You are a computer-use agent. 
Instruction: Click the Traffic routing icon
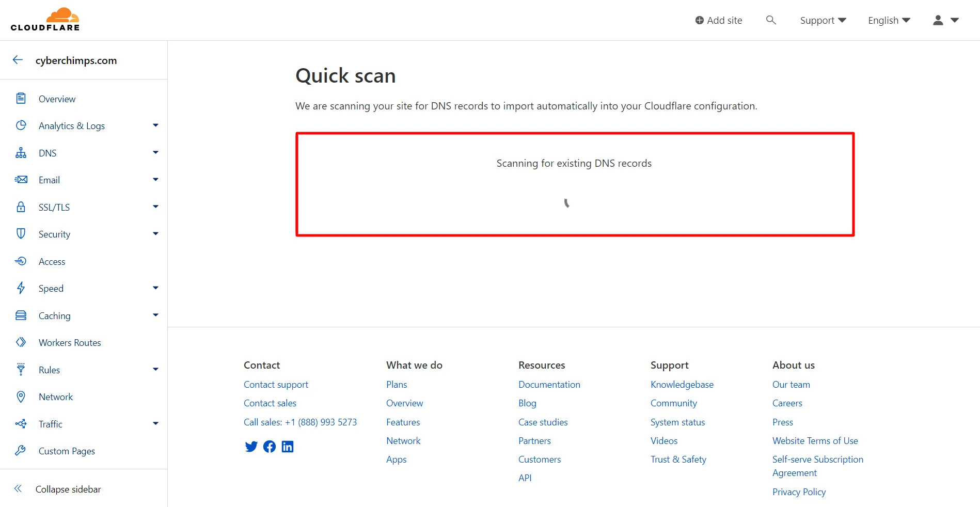21,424
